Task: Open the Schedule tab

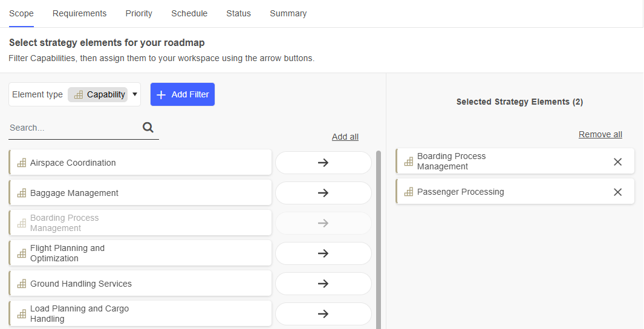Action: 189,13
